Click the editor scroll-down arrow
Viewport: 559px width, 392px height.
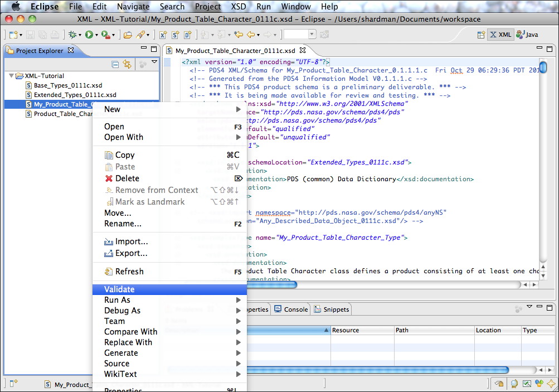coord(543,275)
